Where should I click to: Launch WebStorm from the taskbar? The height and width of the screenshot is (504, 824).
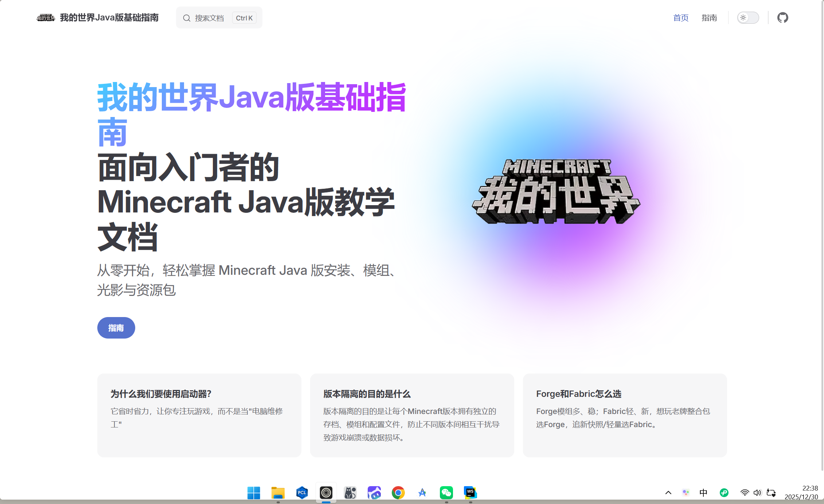[470, 492]
